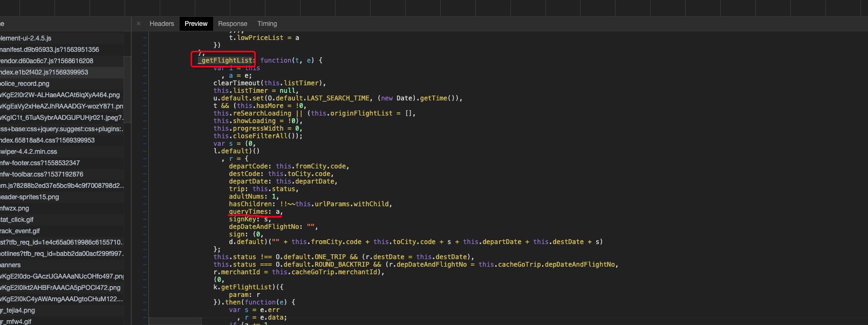Select the request ending in XyA464.png
This screenshot has width=868, height=325.
[x=62, y=95]
